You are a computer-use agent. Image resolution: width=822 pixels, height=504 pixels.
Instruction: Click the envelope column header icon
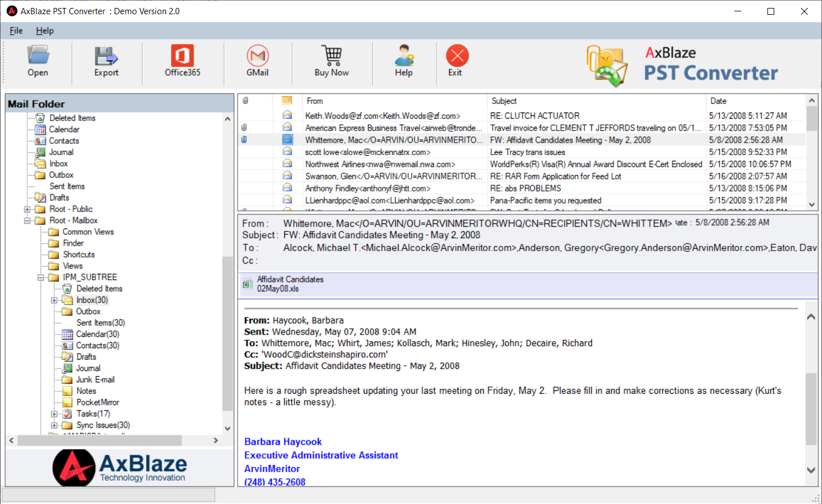point(287,101)
